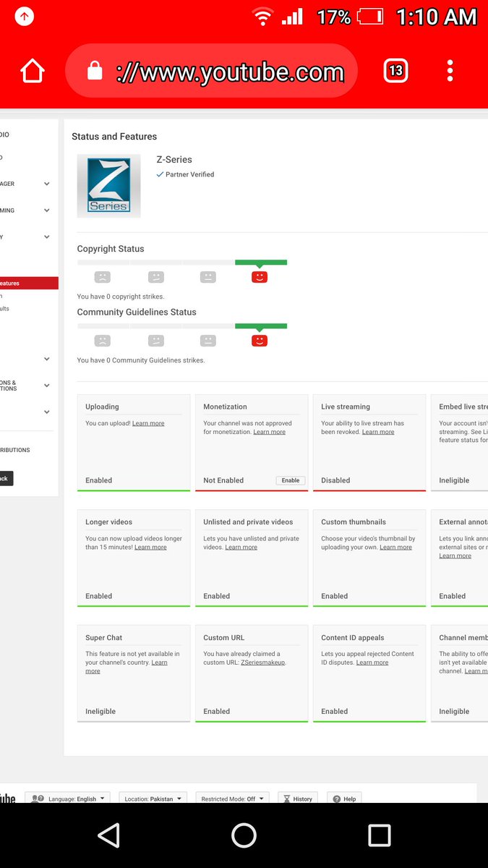Select the highlighted red 'eatures' sidebar item
488x868 pixels.
pyautogui.click(x=29, y=284)
